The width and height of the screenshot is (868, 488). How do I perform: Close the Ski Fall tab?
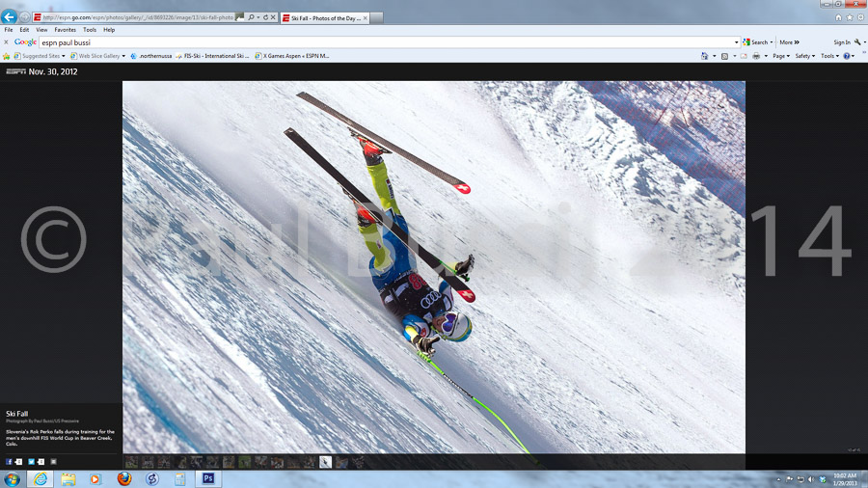click(365, 18)
